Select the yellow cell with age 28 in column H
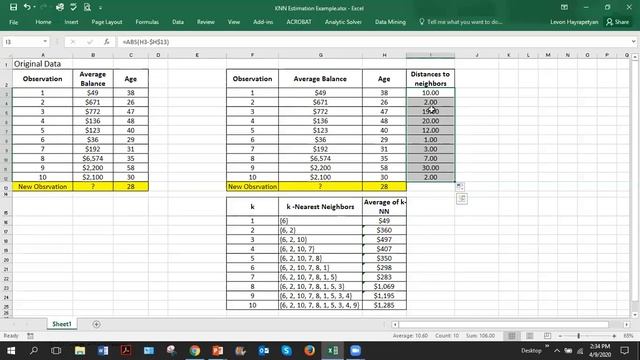Screen dimensions: 640x360 pos(384,187)
